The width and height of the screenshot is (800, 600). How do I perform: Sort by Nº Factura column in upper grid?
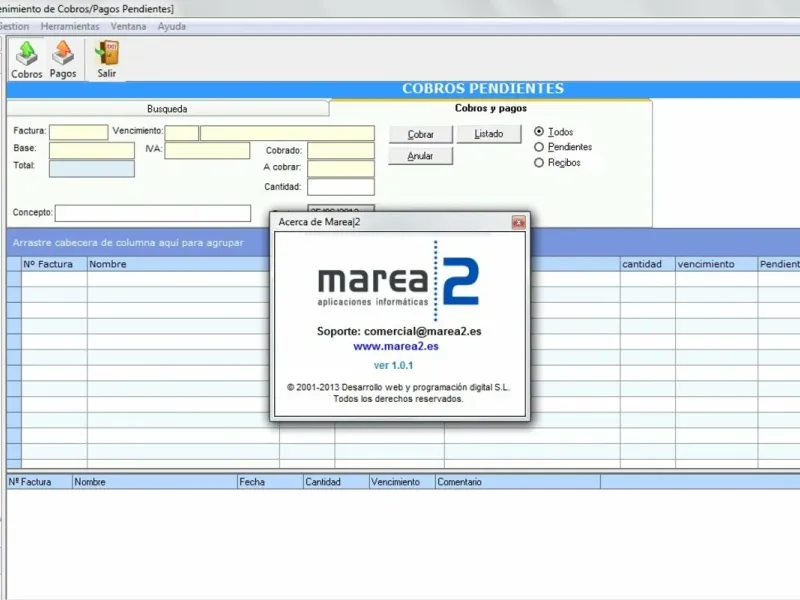tap(54, 264)
